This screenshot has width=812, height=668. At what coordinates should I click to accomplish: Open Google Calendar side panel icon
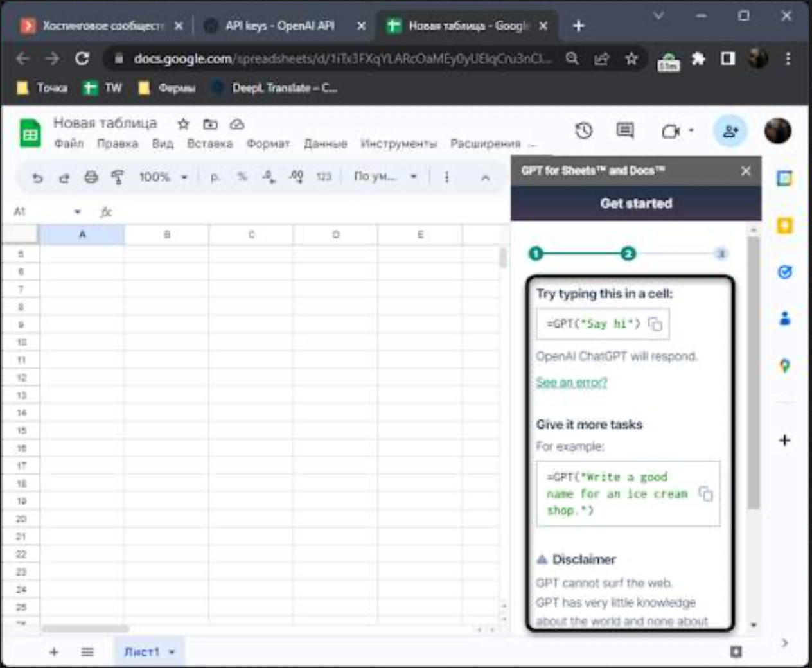pyautogui.click(x=784, y=179)
